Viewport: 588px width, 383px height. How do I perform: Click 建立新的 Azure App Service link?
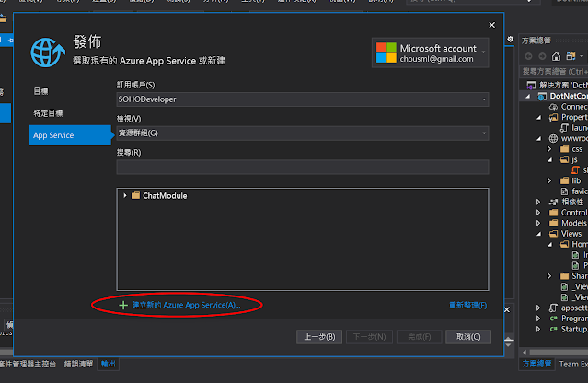point(186,305)
